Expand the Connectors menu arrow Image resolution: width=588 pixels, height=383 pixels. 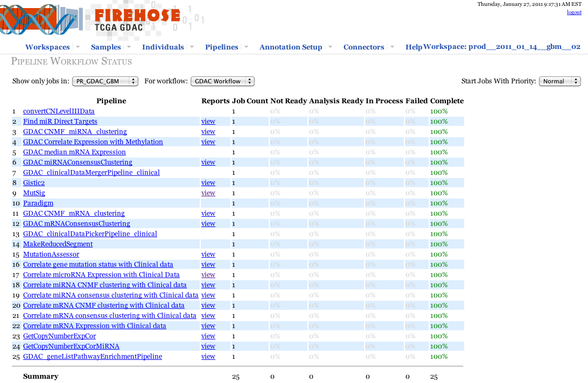tap(393, 47)
